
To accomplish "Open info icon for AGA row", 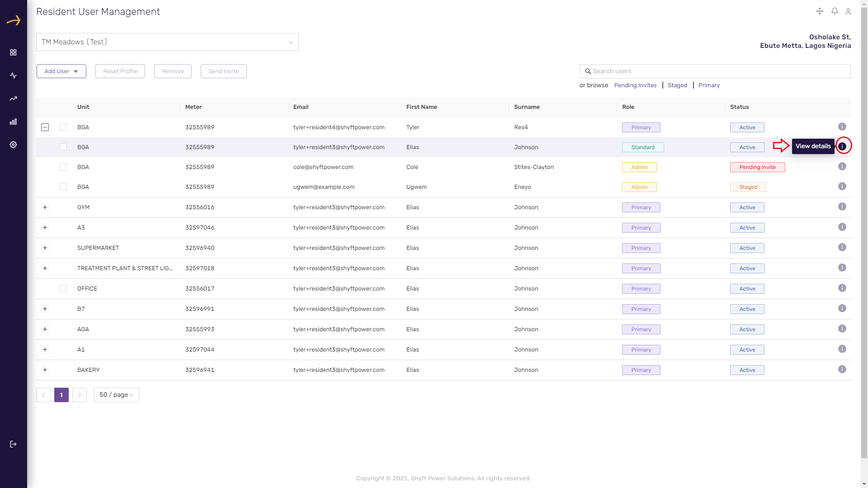I will pyautogui.click(x=842, y=328).
